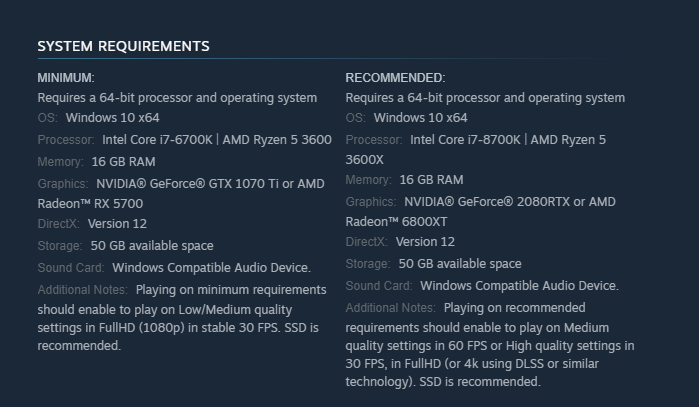The image size is (699, 407).
Task: Click Radeon RX 5700 text
Action: pos(90,204)
